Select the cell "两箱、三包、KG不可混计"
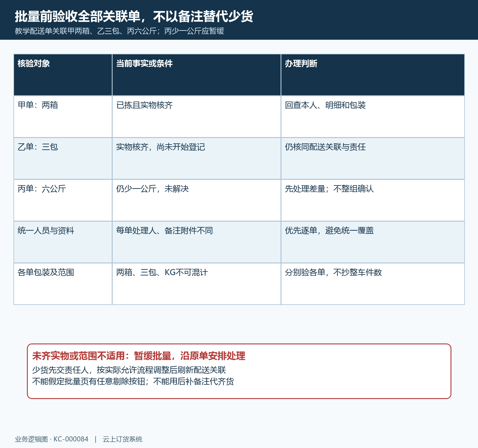The width and height of the screenshot is (478, 448). 197,284
